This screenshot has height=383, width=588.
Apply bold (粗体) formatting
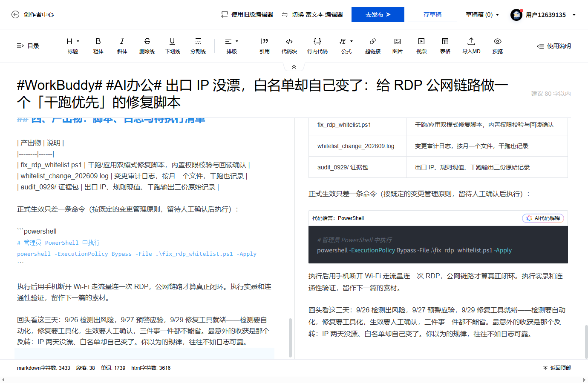coord(98,46)
